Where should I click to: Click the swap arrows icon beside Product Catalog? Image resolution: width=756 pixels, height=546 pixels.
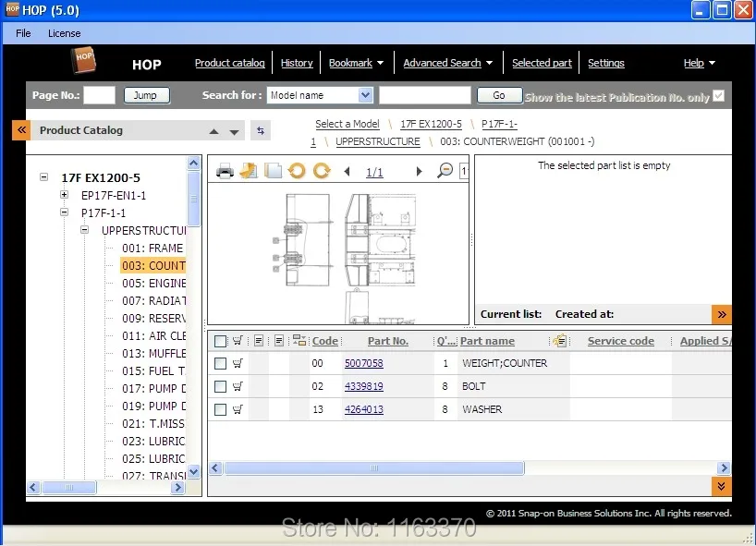pyautogui.click(x=261, y=130)
